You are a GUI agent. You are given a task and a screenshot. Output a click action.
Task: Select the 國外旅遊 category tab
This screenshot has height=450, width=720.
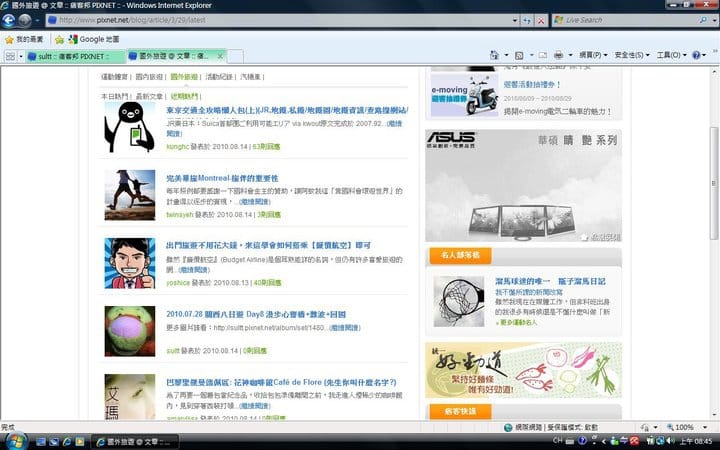coord(184,76)
